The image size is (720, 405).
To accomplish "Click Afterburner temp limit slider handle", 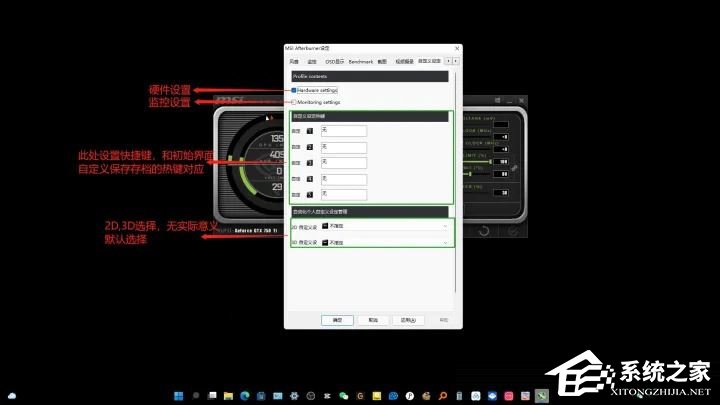I will pos(470,174).
